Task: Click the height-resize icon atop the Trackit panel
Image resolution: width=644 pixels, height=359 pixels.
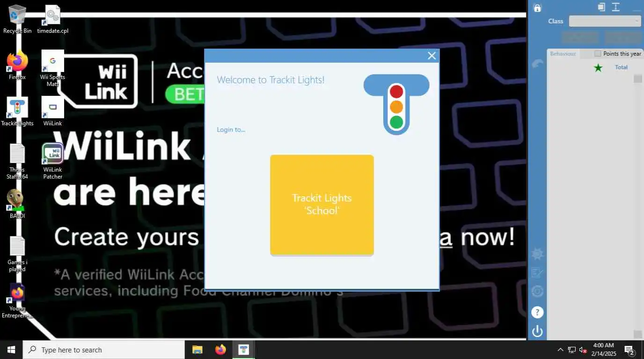Action: pos(616,7)
